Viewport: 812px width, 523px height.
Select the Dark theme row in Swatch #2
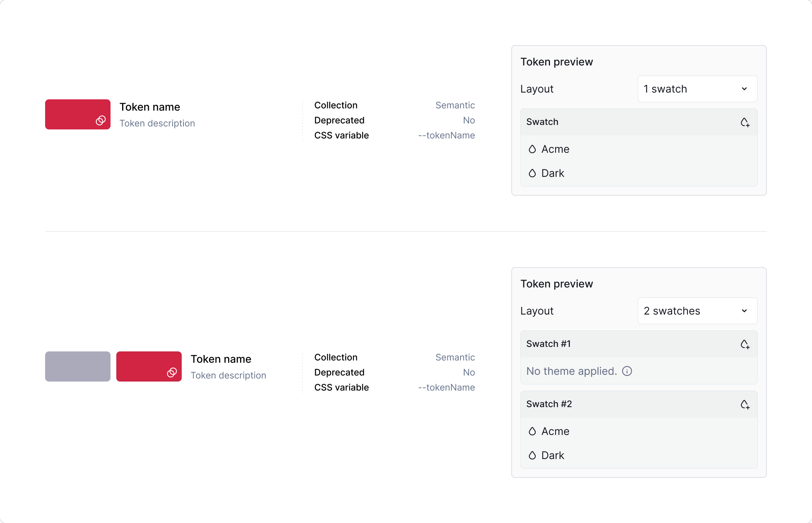coord(553,455)
